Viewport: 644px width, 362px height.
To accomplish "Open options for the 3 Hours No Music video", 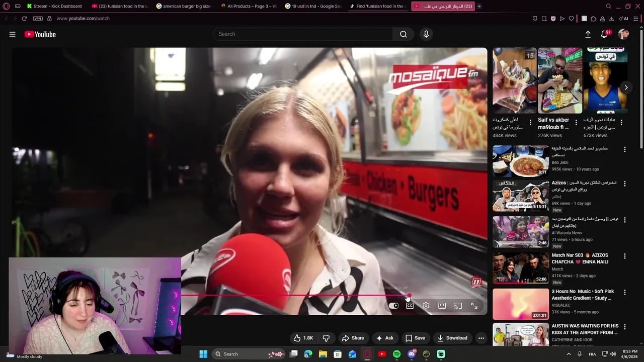I will point(625,292).
